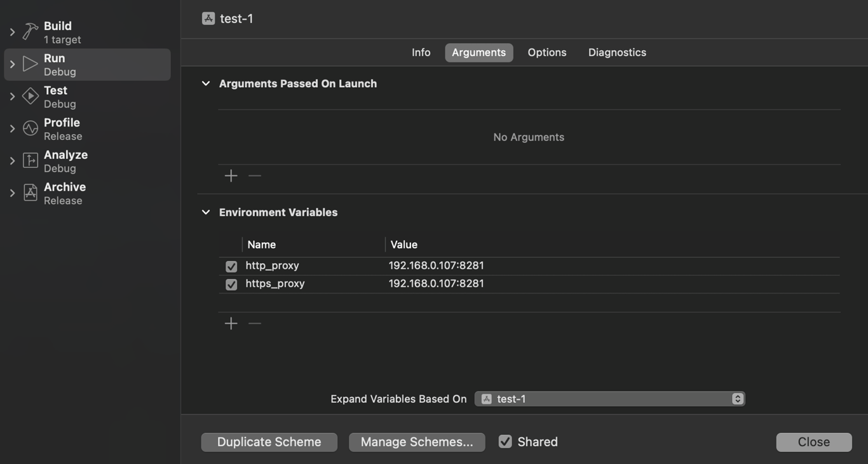
Task: Expand the Build action disclosure arrow
Action: pos(12,32)
